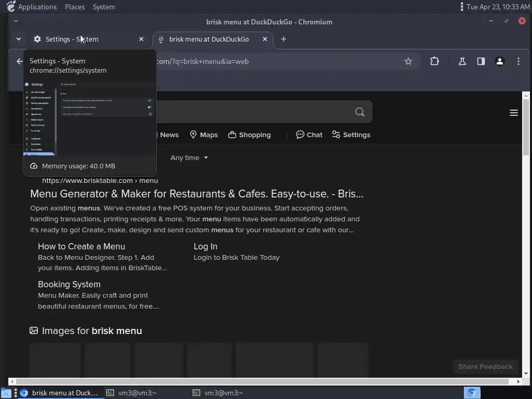Open DuckDuckGo search Settings
This screenshot has height=399, width=532.
351,135
